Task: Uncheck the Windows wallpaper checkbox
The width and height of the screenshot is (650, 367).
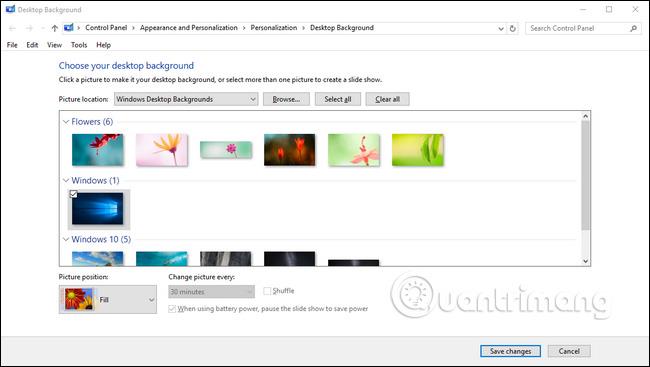Action: [x=73, y=194]
